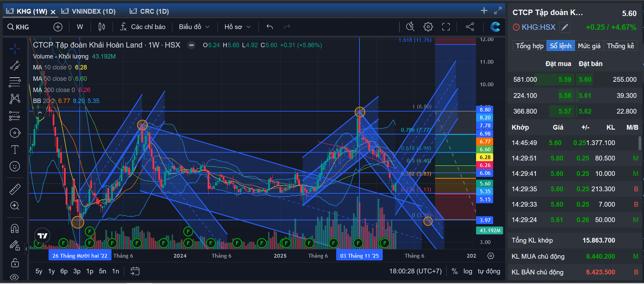
Task: Switch to the VNINDEX (1D) tab
Action: click(89, 11)
